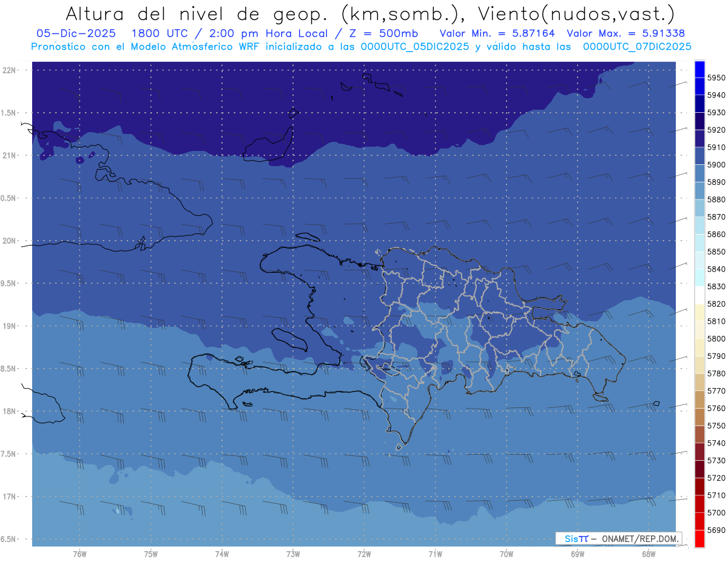Click the colorbar swatch between 5910 and 5920

(699, 139)
